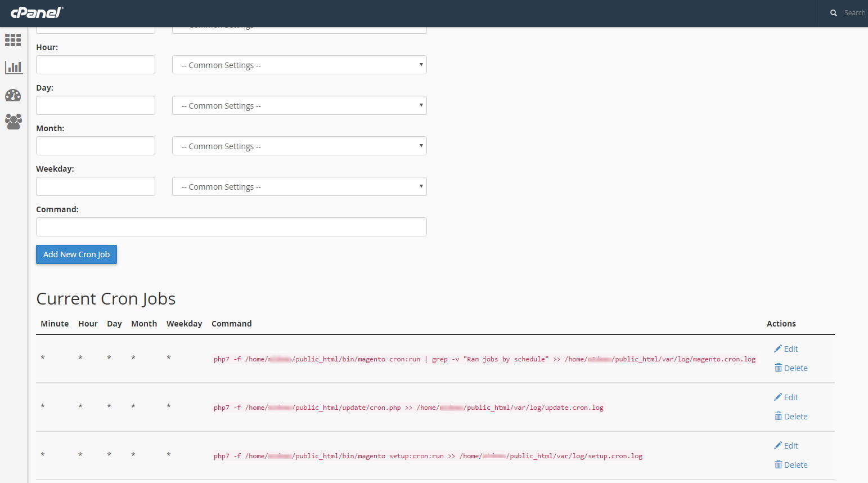Image resolution: width=868 pixels, height=483 pixels.
Task: Click the search magnifier icon in top bar
Action: click(x=834, y=12)
